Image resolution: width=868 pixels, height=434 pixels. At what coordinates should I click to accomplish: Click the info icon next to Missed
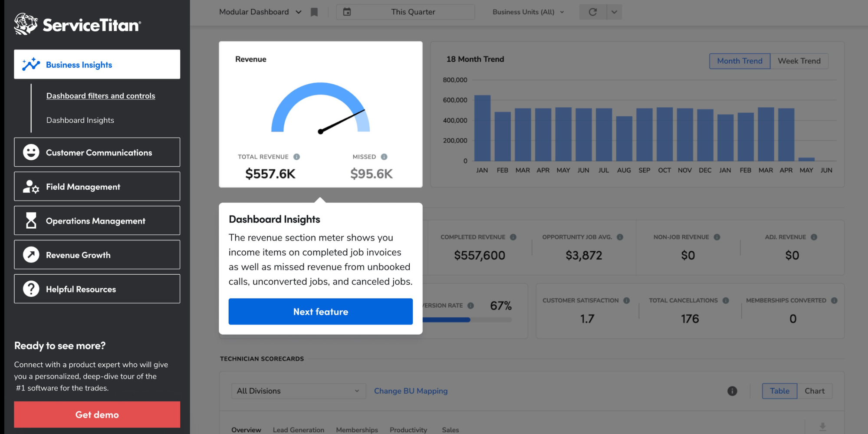pyautogui.click(x=384, y=157)
